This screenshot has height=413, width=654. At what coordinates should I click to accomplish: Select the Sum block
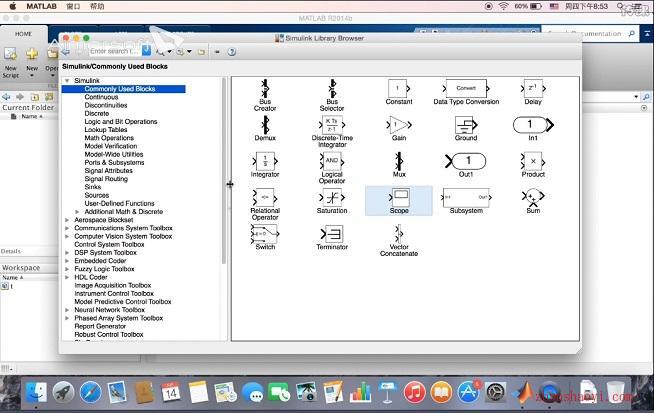pyautogui.click(x=533, y=201)
